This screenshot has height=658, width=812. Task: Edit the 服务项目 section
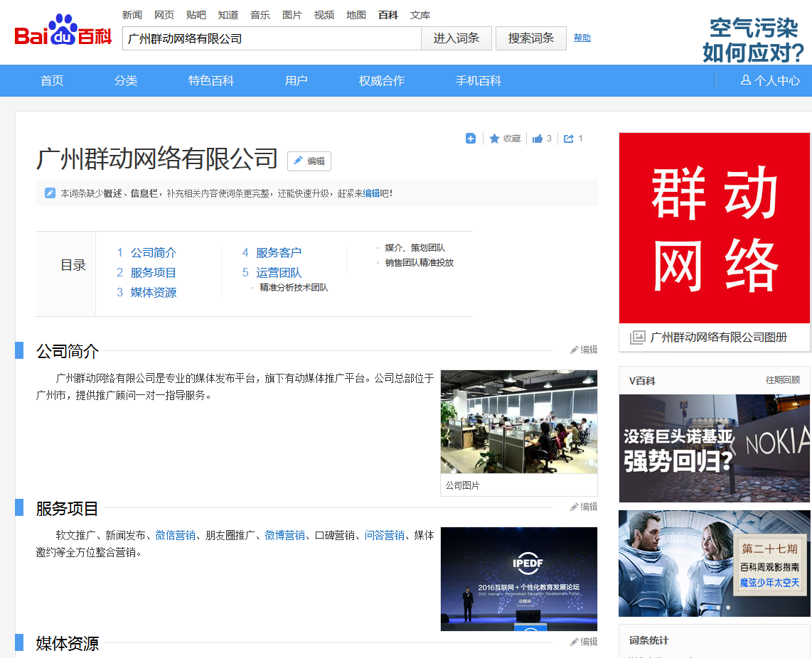(584, 507)
